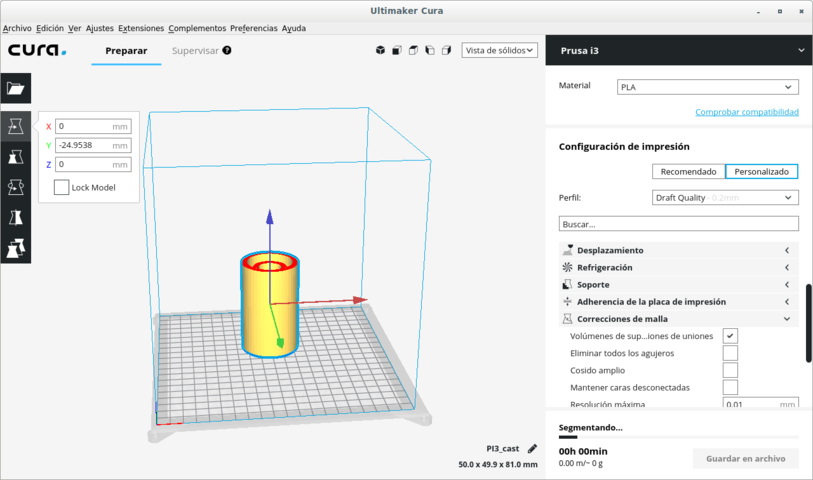
Task: Click the Refrigeración fan icon
Action: coord(568,267)
